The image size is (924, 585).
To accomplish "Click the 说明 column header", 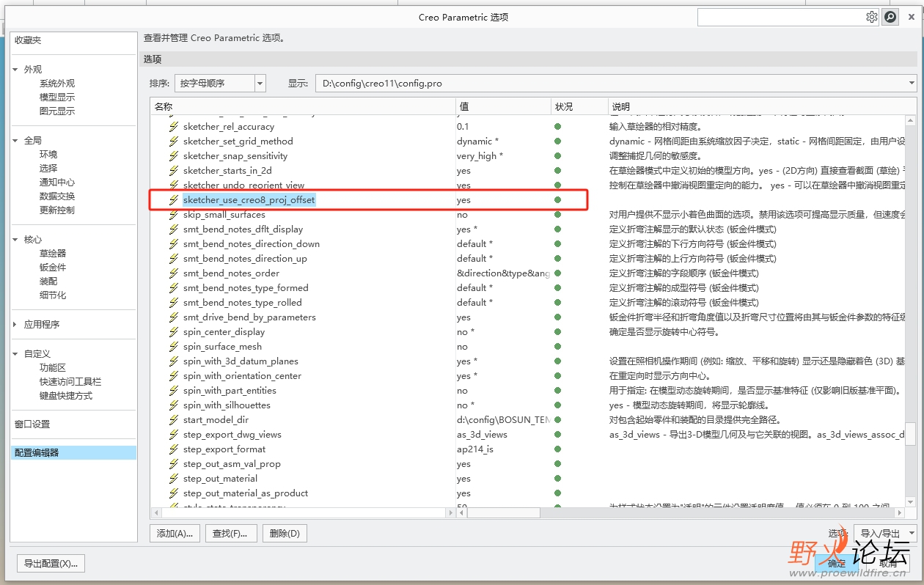I will [x=762, y=107].
